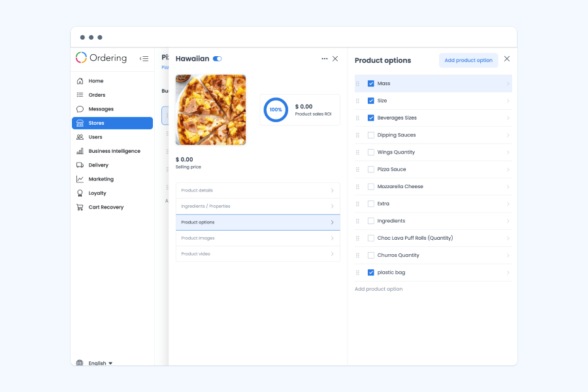Click the Add product option button

(468, 60)
